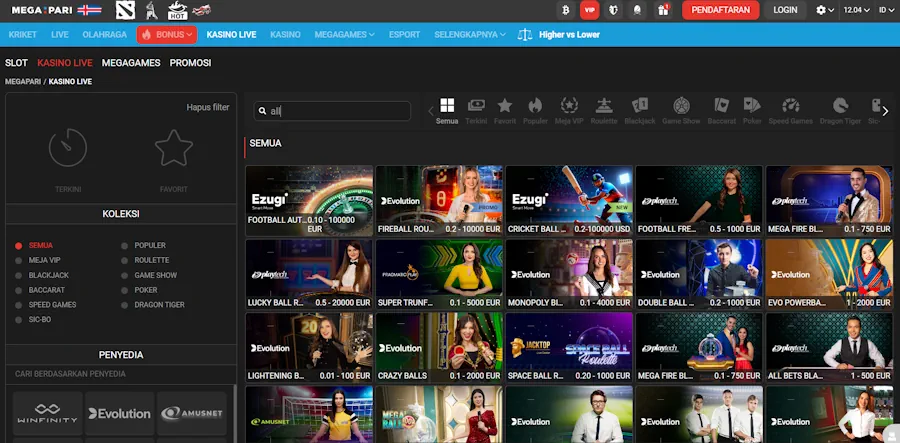Select the Populer flame icon

click(x=535, y=106)
